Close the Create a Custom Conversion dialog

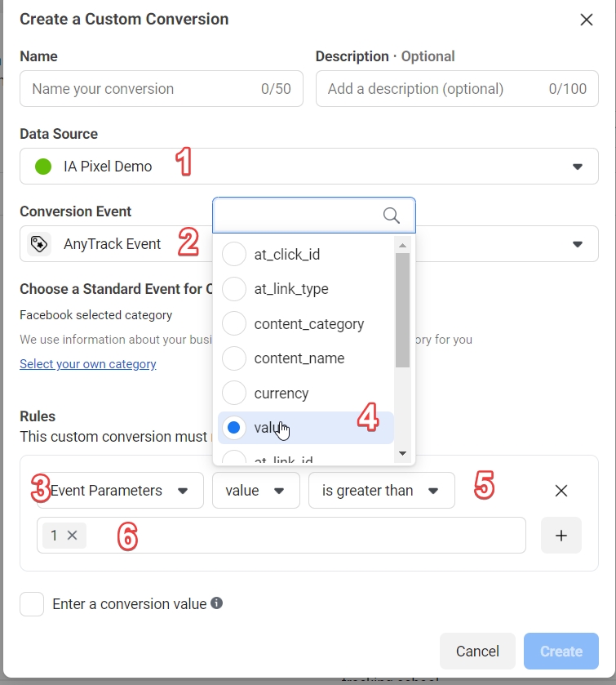(586, 20)
